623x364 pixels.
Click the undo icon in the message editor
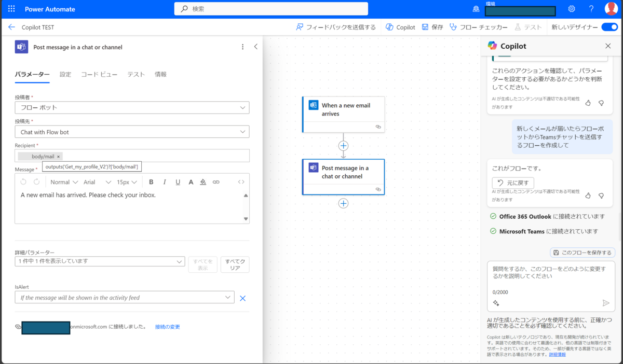[x=23, y=182]
